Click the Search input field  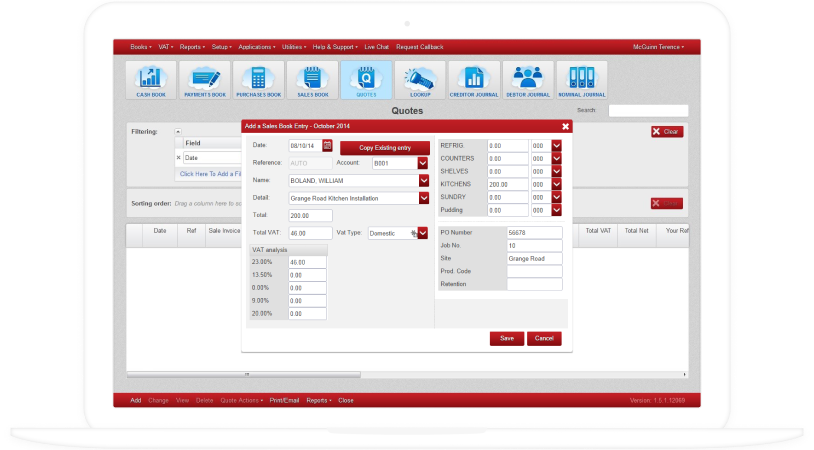click(648, 111)
